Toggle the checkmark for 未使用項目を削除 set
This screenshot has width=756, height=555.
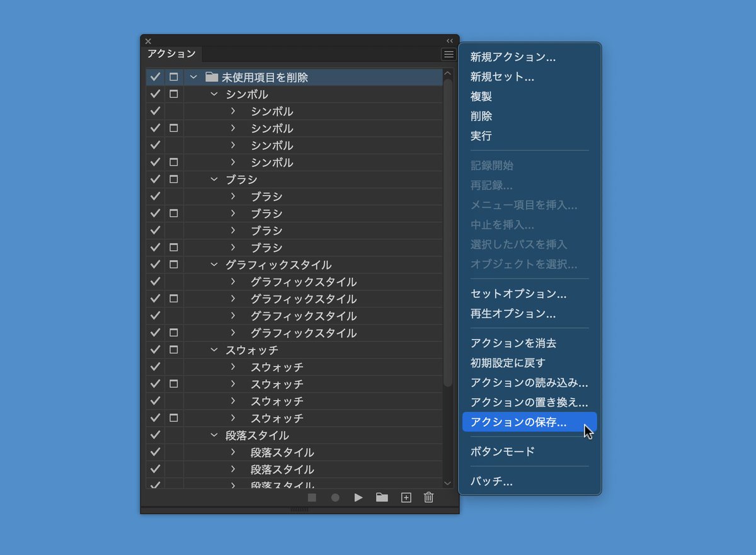point(154,76)
